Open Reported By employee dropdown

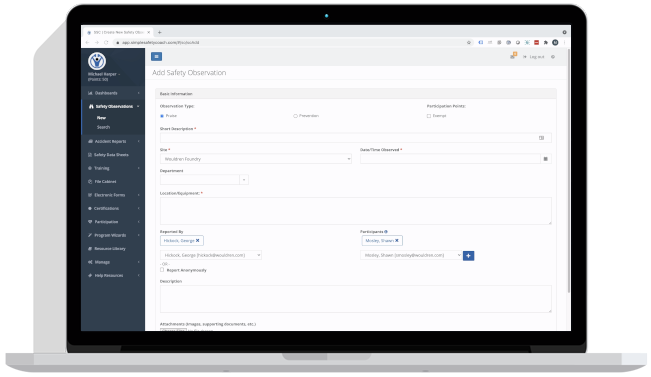click(211, 255)
